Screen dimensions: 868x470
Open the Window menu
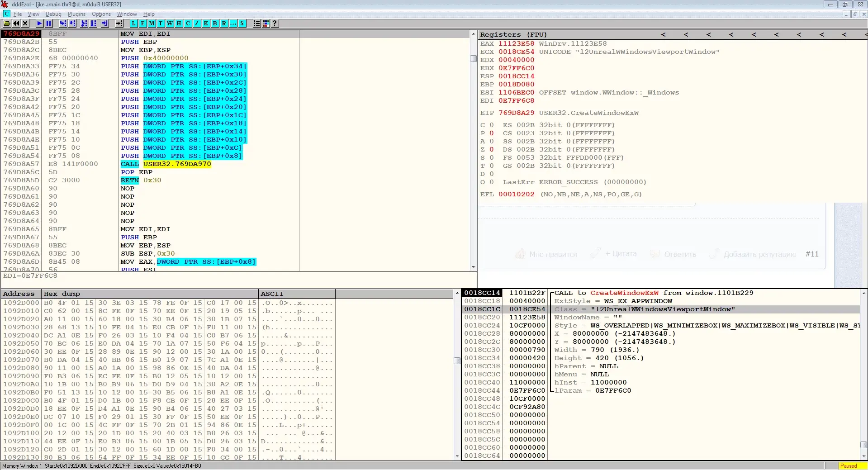(x=127, y=14)
